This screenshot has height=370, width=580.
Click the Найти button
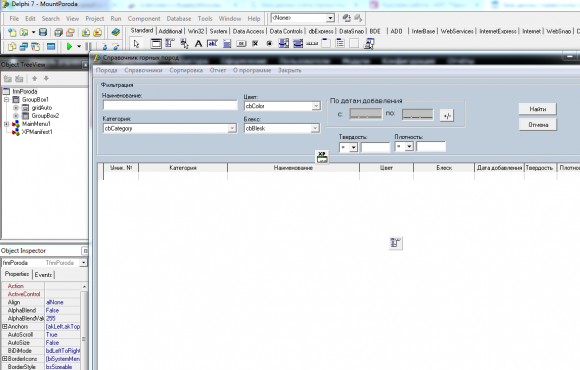click(537, 109)
